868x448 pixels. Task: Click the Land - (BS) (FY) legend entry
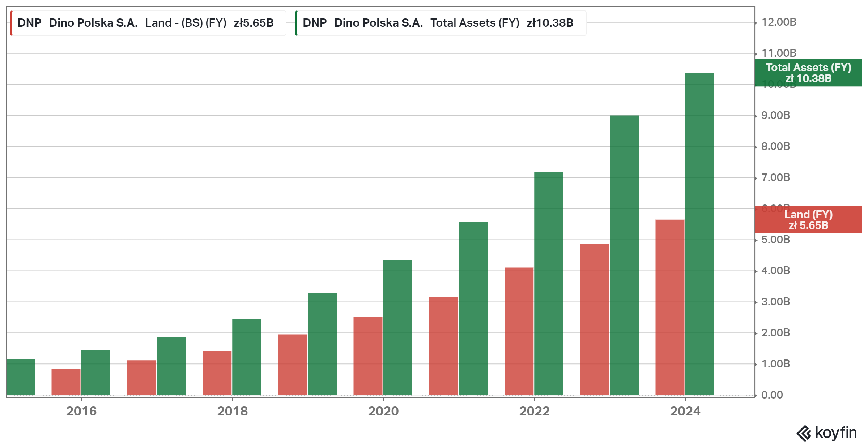pyautogui.click(x=148, y=23)
